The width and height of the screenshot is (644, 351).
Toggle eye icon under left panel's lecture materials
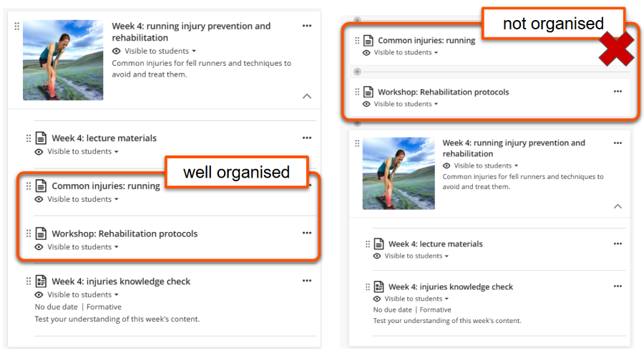coord(39,152)
